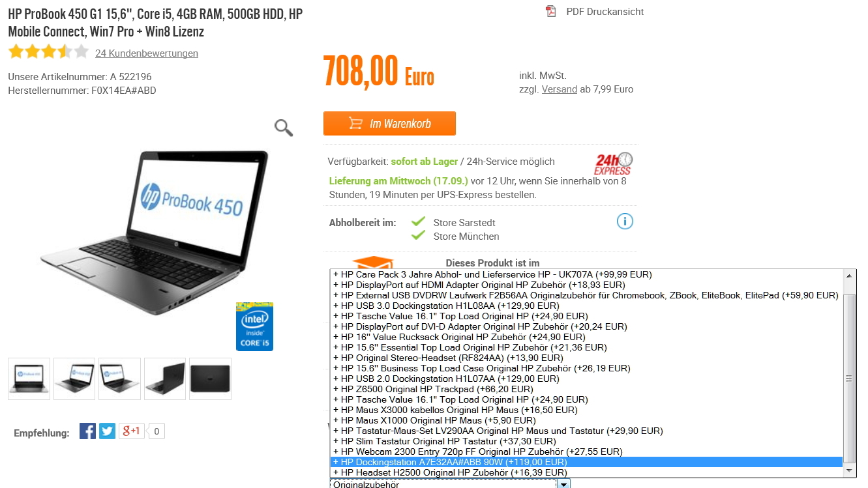
Task: Select the closed laptop lid thumbnail
Action: coord(210,379)
